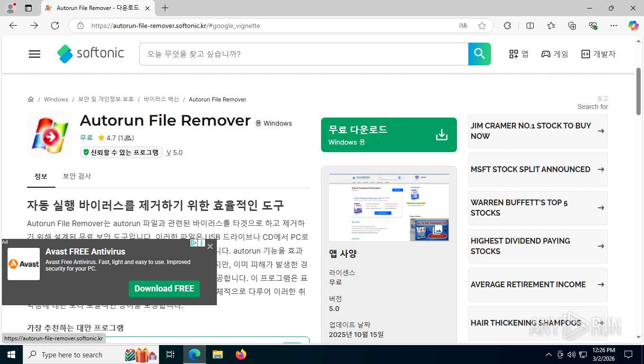Open the browser profile icon
The image size is (644, 364).
pyautogui.click(x=10, y=8)
